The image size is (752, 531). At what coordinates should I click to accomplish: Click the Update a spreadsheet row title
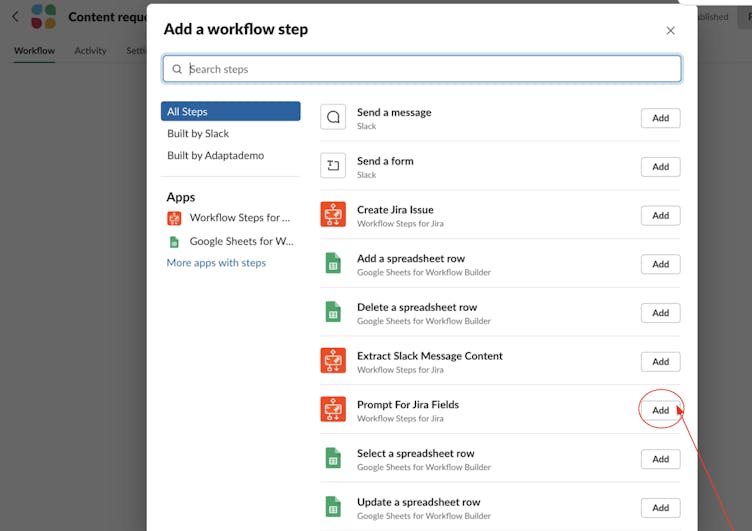point(419,502)
